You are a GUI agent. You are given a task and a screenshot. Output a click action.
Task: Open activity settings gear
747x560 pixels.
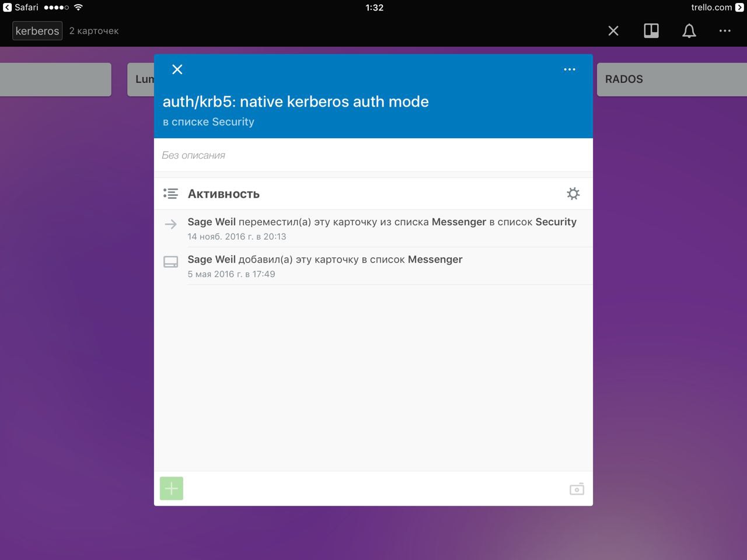(x=573, y=194)
